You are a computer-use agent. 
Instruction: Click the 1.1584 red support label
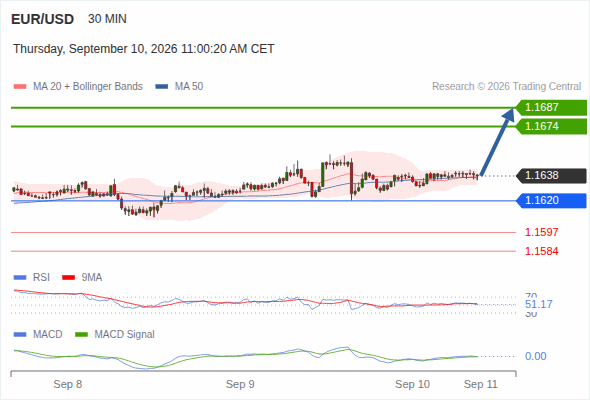coord(541,251)
